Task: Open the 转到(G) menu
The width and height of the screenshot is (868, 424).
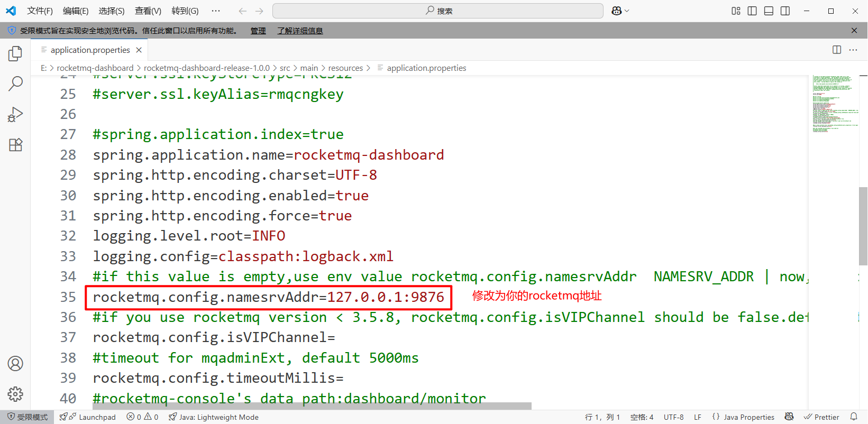Action: (x=185, y=11)
